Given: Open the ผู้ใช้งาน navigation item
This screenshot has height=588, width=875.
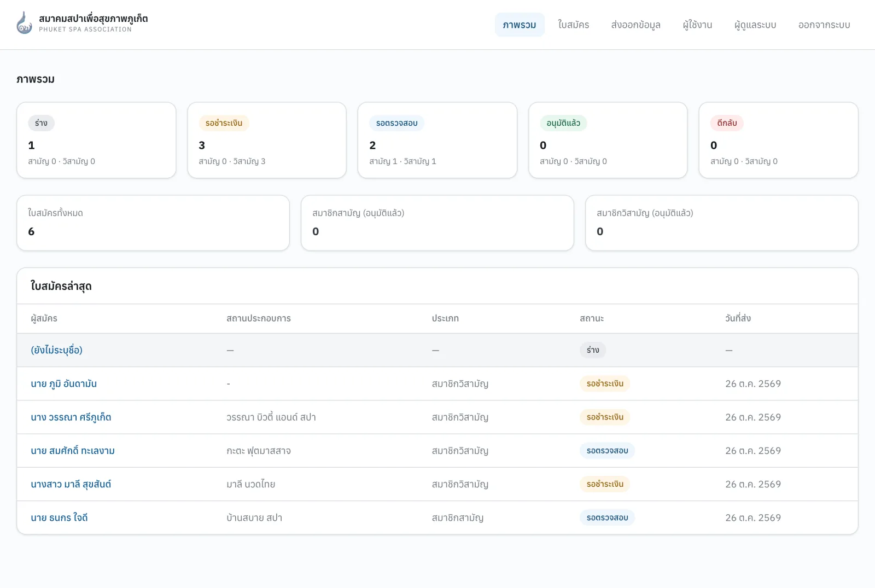Looking at the screenshot, I should (697, 25).
